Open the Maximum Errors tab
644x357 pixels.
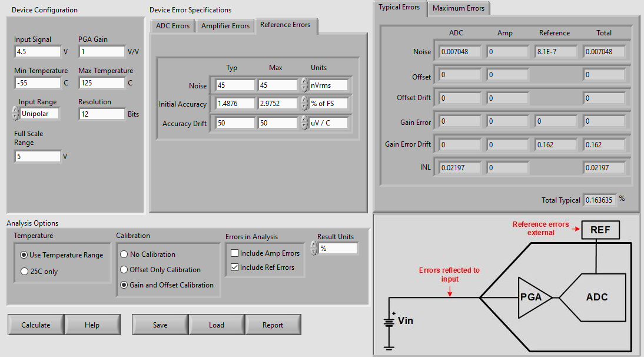[459, 8]
